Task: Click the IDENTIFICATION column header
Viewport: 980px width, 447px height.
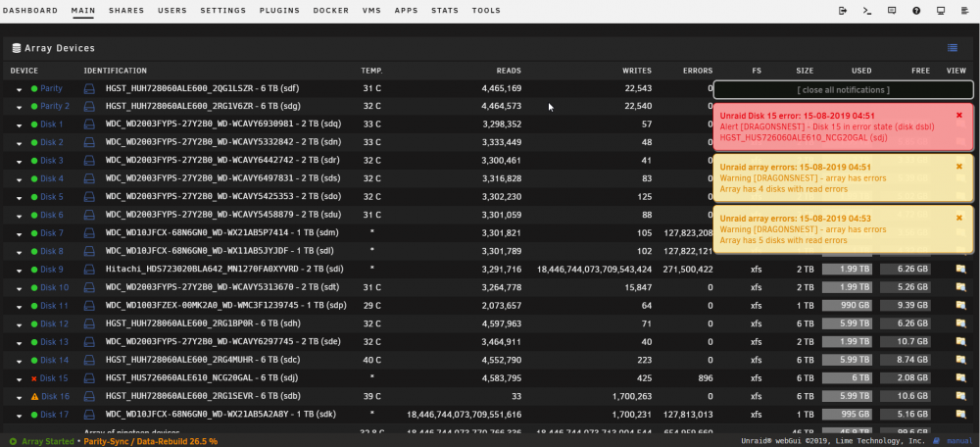Action: [x=116, y=71]
